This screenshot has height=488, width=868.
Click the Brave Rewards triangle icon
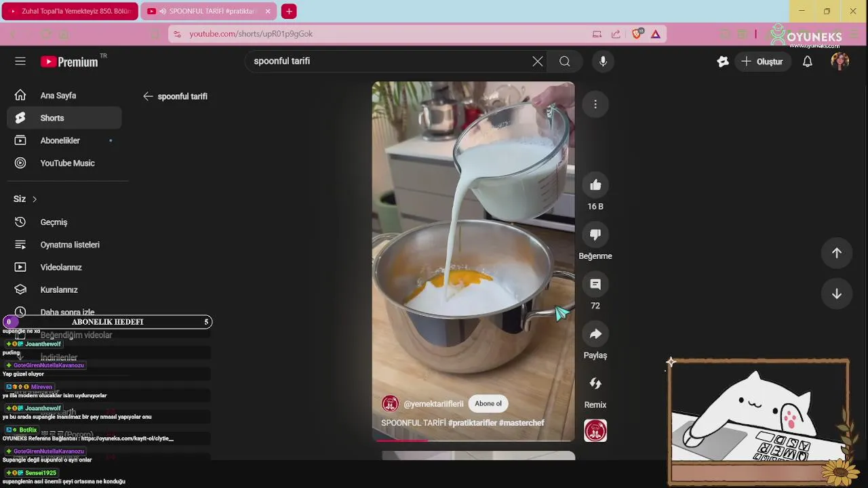coord(656,34)
